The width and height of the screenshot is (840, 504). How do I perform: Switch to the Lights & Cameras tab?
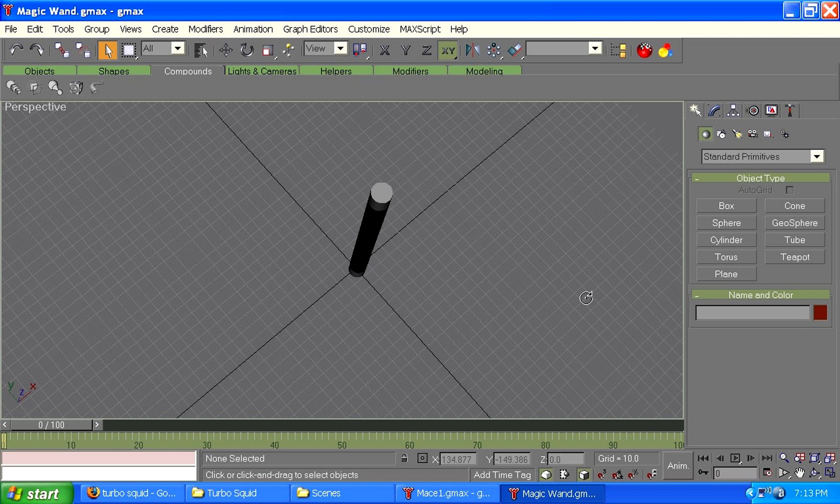click(262, 71)
